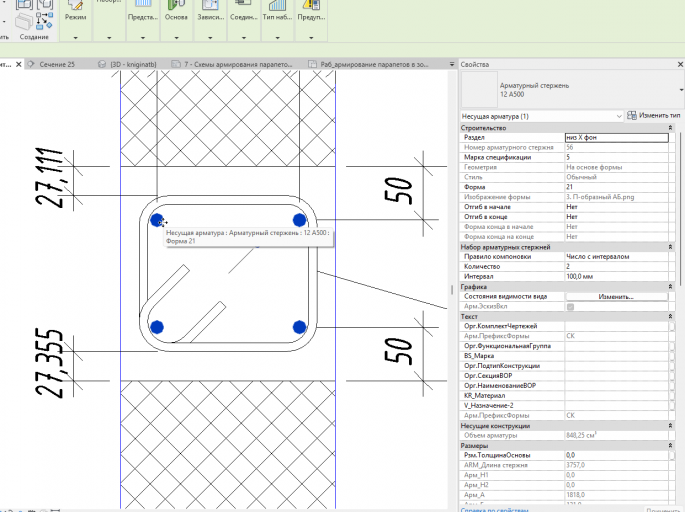Click the Раб_армирование парапетов tab icon
This screenshot has width=685, height=512.
point(312,64)
